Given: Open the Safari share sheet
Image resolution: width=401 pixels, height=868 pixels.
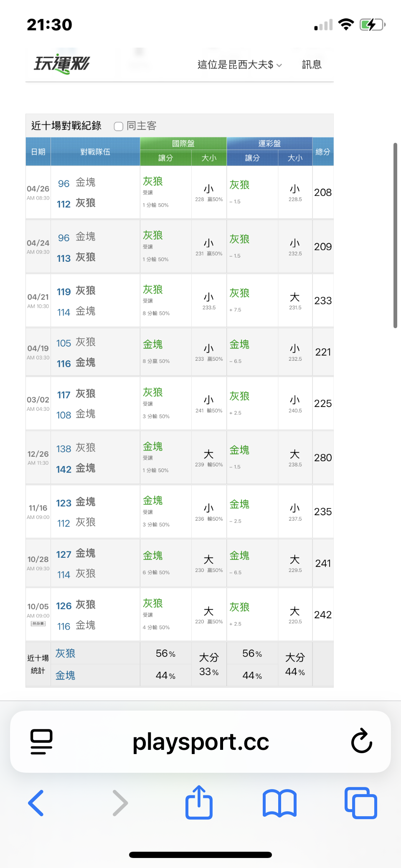Looking at the screenshot, I should [199, 802].
